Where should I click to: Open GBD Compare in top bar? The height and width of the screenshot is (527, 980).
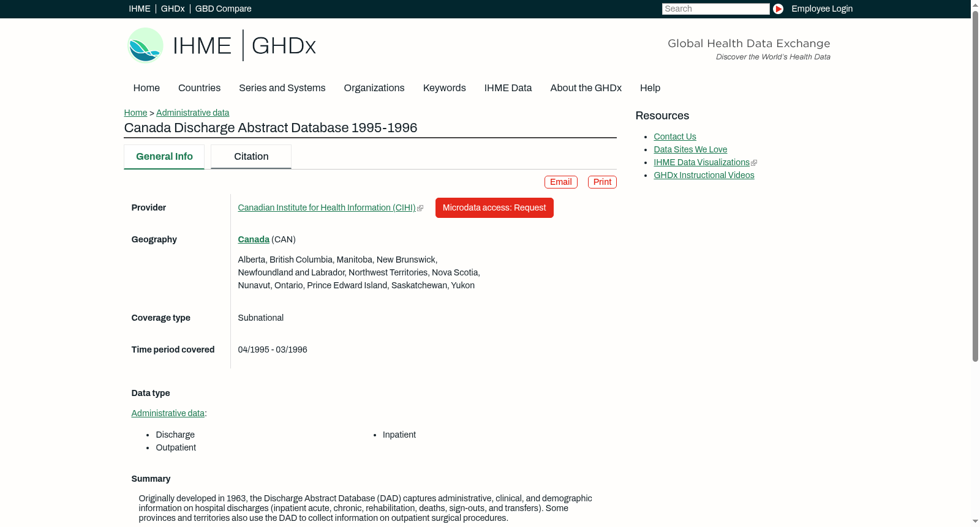(x=224, y=9)
